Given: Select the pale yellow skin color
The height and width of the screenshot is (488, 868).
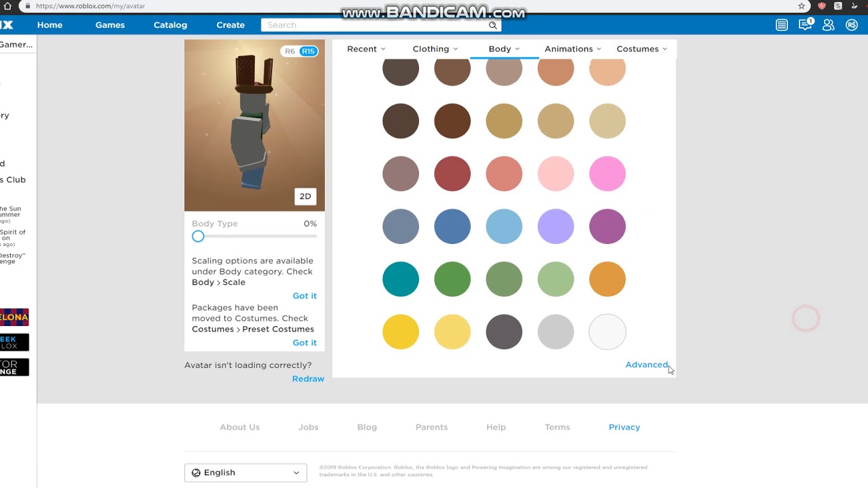Looking at the screenshot, I should click(x=452, y=332).
